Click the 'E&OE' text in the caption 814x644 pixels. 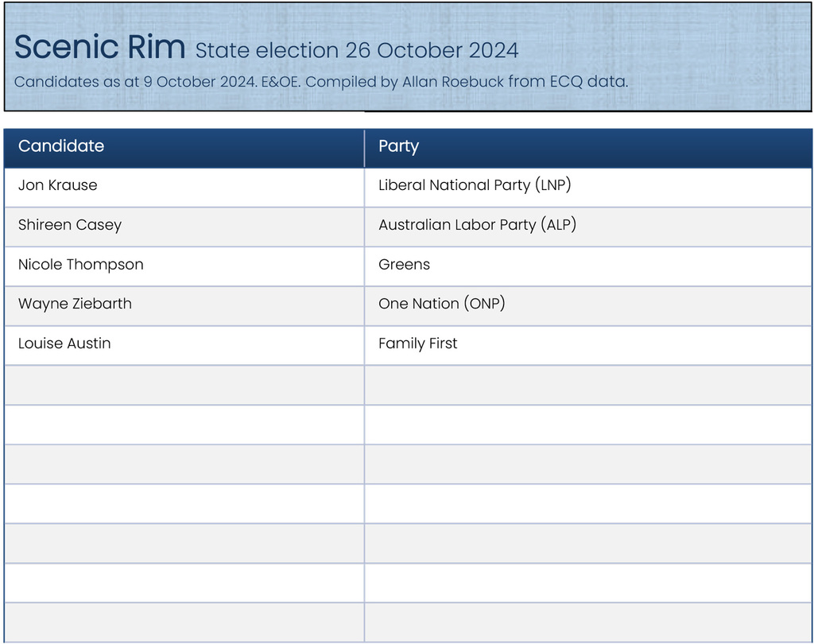tap(276, 82)
